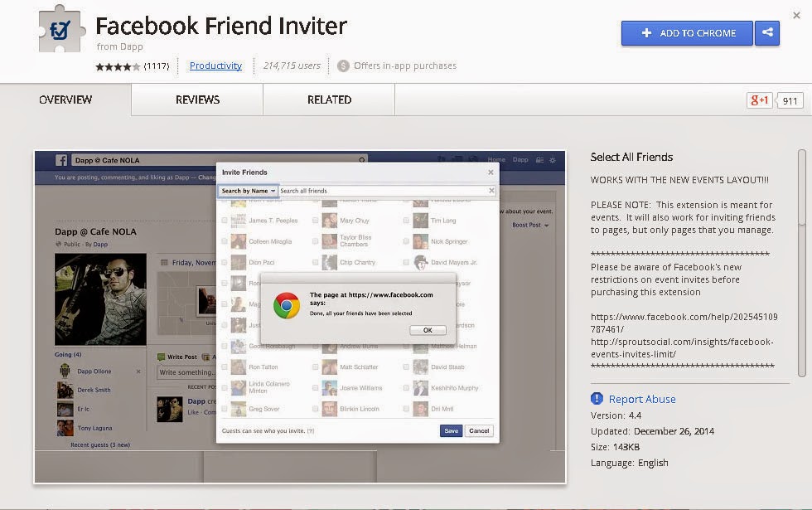Click Derek Smith's avatar in the Going list
The height and width of the screenshot is (510, 812).
65,390
